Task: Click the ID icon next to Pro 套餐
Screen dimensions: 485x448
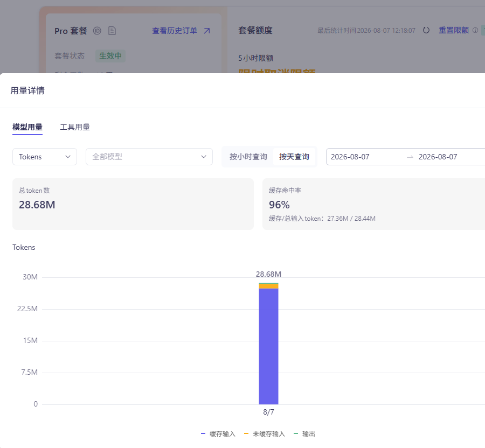Action: point(97,31)
